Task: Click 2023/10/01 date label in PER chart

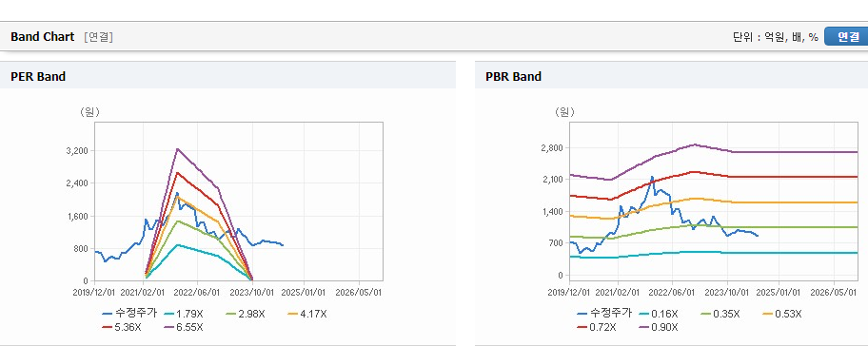Action: (252, 292)
